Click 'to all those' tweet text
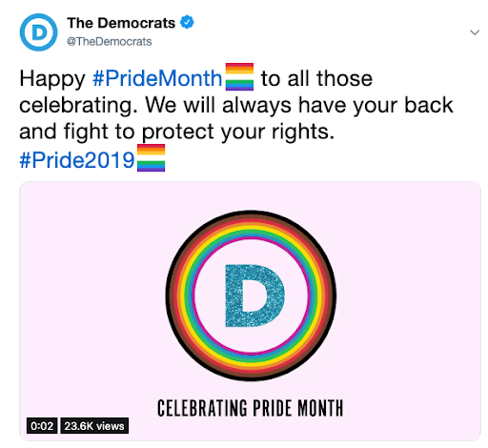488x448 pixels. pos(316,78)
